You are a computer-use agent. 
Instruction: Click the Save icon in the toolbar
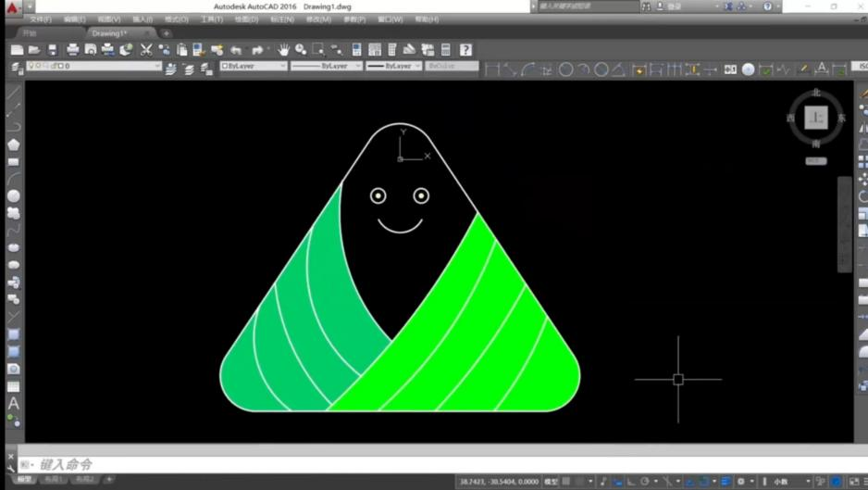[52, 50]
